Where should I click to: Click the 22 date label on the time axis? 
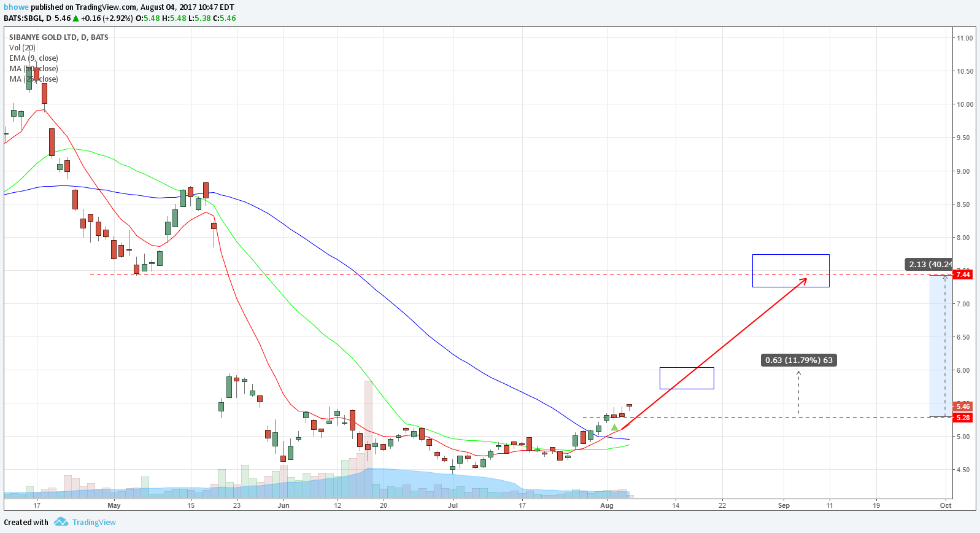(x=722, y=505)
